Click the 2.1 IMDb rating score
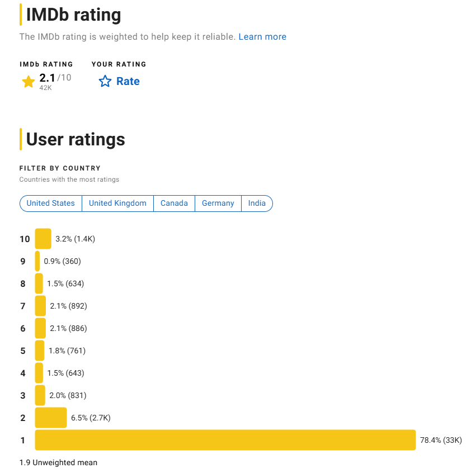This screenshot has width=476, height=473. (47, 78)
